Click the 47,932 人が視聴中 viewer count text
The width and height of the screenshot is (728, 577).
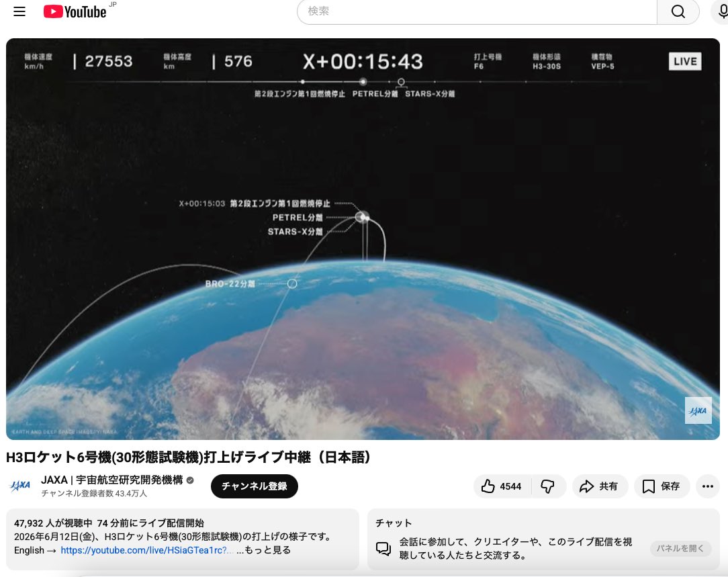[x=54, y=523]
